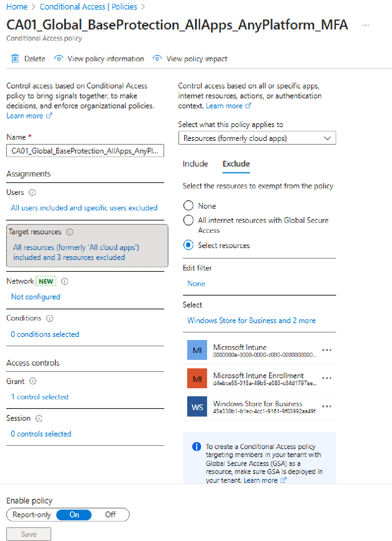Click the Delete trash icon

coord(15,58)
